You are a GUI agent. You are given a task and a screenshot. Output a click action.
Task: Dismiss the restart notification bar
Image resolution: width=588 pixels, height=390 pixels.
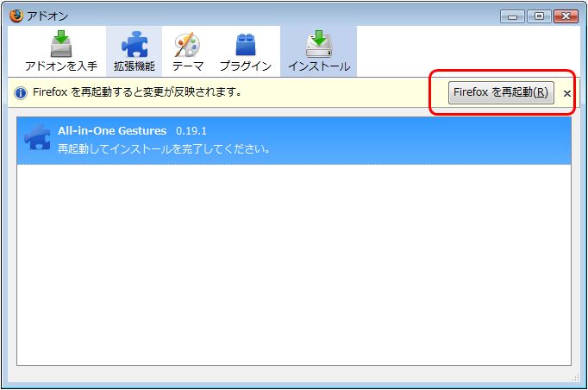567,93
